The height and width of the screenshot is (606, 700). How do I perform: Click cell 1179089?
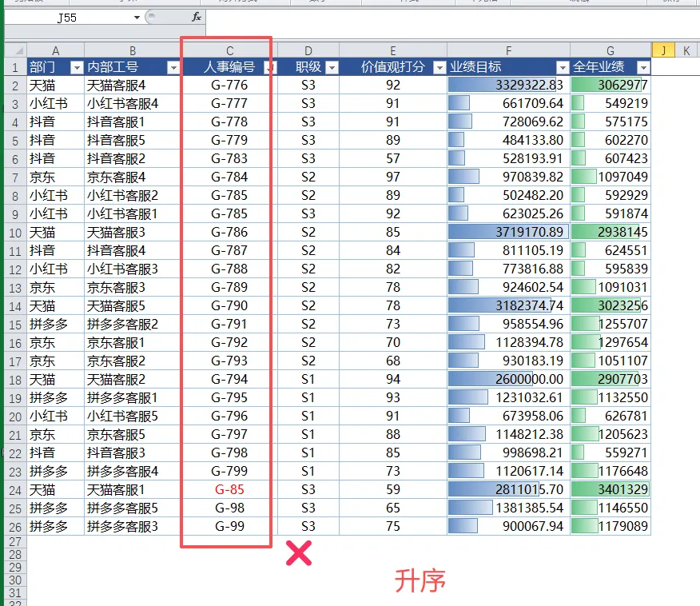611,527
